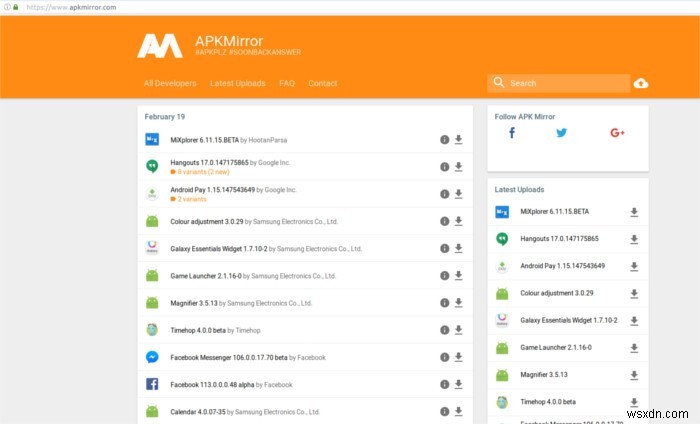
Task: Open Timehop 4.0.0 beta main list link
Action: [x=198, y=331]
